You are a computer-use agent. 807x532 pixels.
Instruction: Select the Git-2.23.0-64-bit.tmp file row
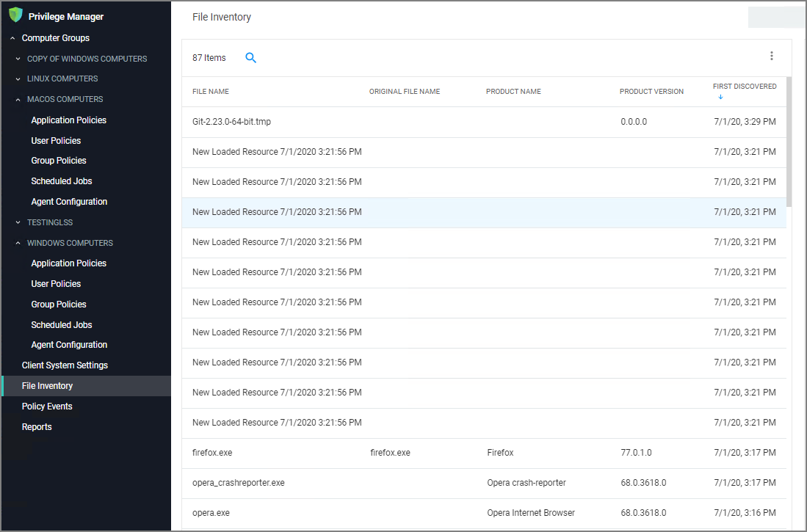tap(231, 121)
